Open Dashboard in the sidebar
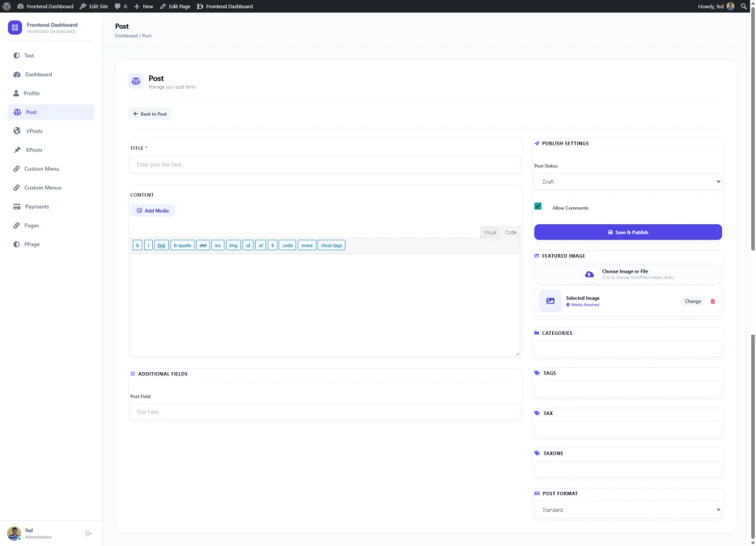This screenshot has height=546, width=756. pyautogui.click(x=51, y=74)
